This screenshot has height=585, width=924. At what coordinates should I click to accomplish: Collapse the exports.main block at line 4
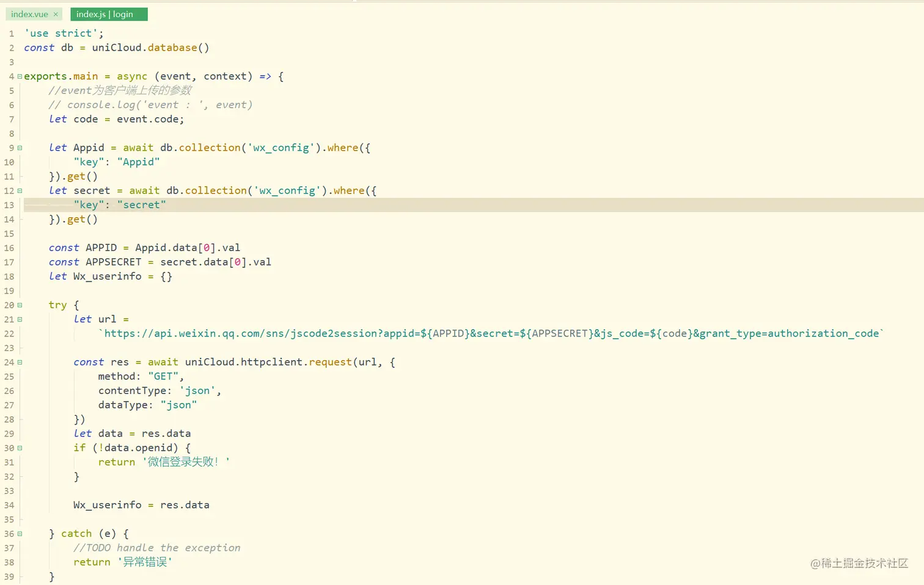(20, 76)
